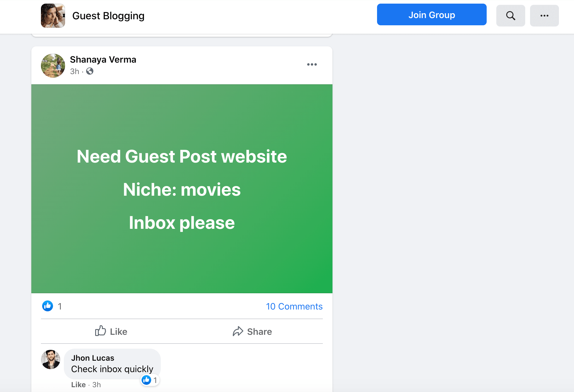Open the comment's 3h timestamp
The width and height of the screenshot is (574, 392).
click(96, 384)
